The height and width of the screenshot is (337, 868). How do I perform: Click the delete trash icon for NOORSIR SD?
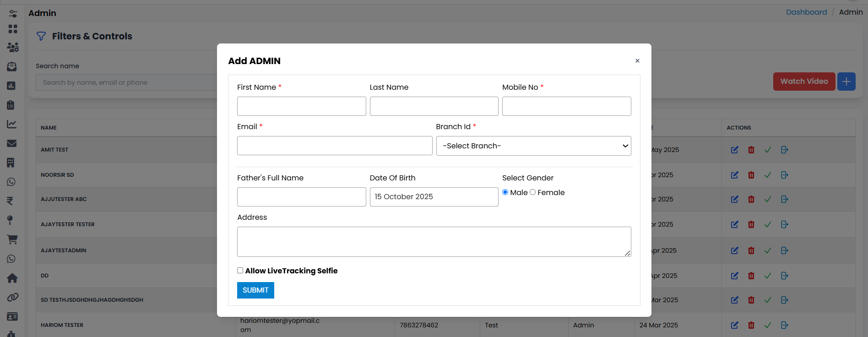[x=751, y=175]
